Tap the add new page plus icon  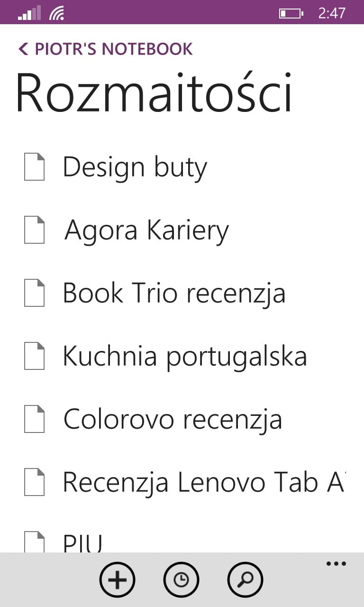[x=117, y=579]
